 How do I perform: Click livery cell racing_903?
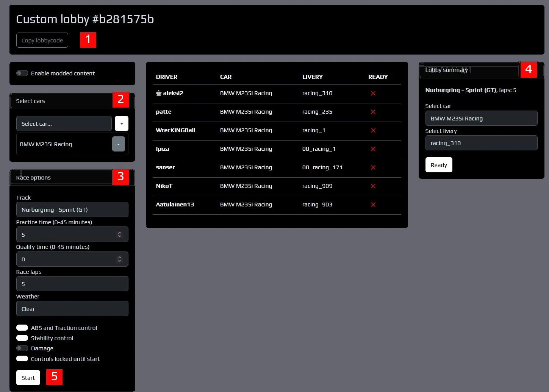[317, 205]
